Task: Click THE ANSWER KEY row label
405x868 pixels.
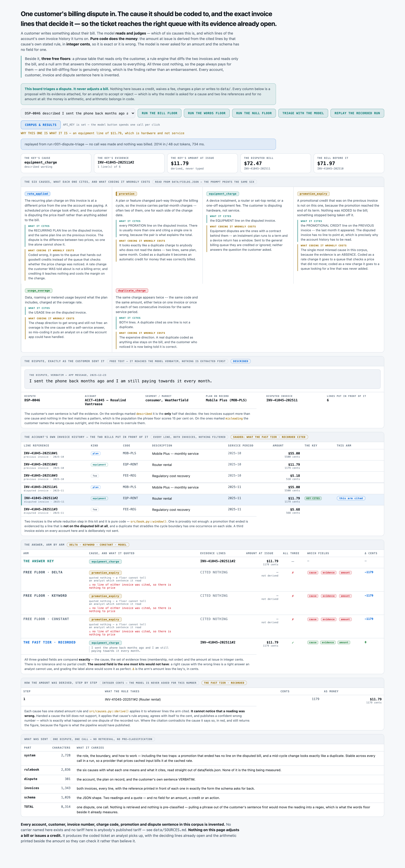Action: 38,561
